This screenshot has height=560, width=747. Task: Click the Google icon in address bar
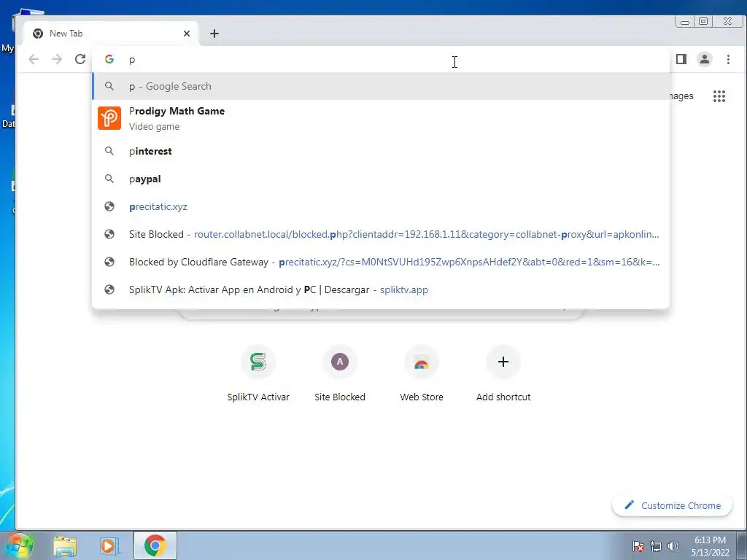click(x=109, y=59)
